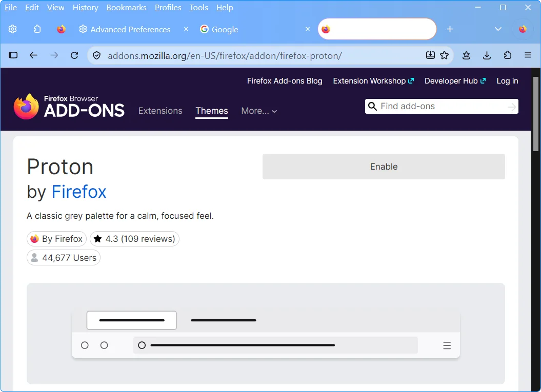Screen dimensions: 541x392
Task: Open the Firefox author link
Action: 79,192
